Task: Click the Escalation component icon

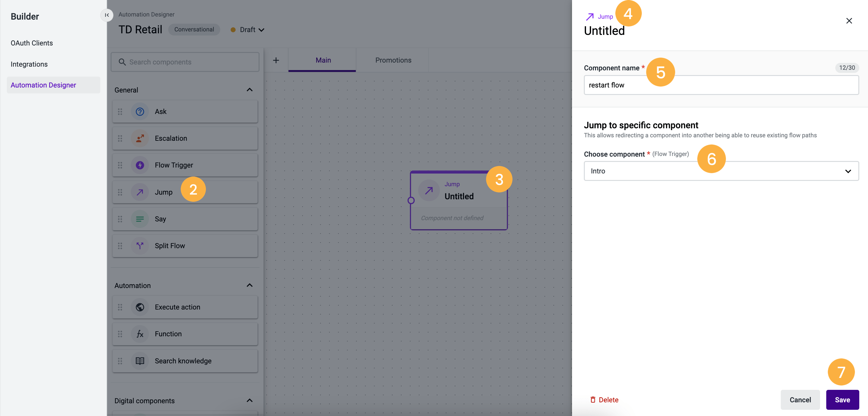Action: pyautogui.click(x=140, y=138)
